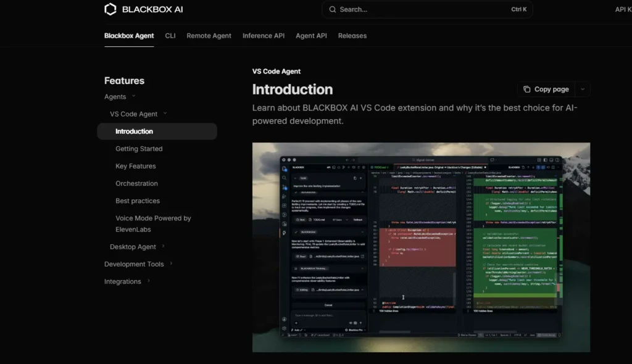Expand the Desktop Agent chevron

163,246
